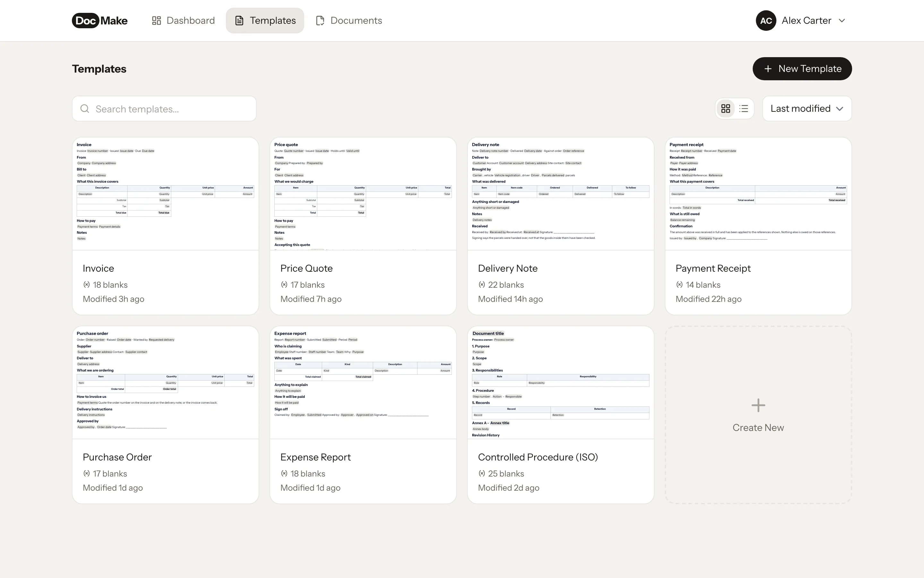Expand the Alex Carter account menu chevron
The height and width of the screenshot is (578, 924).
pos(842,21)
